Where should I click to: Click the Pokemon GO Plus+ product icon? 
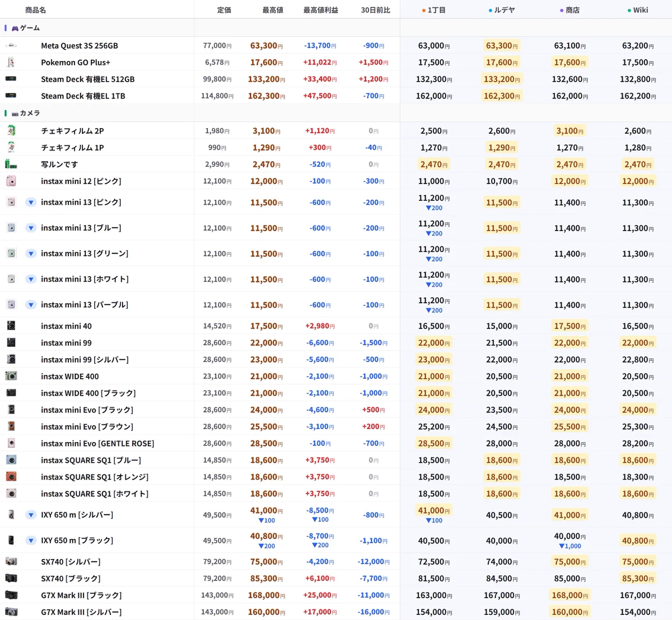(x=11, y=62)
